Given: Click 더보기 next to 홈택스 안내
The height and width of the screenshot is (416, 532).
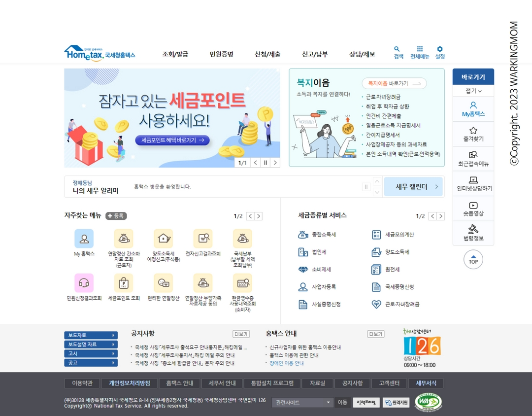Looking at the screenshot, I should coord(376,334).
